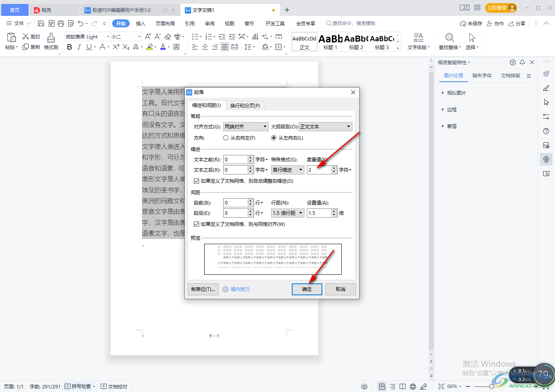
Task: Switch to reading layout book icon in status bar
Action: click(x=402, y=386)
